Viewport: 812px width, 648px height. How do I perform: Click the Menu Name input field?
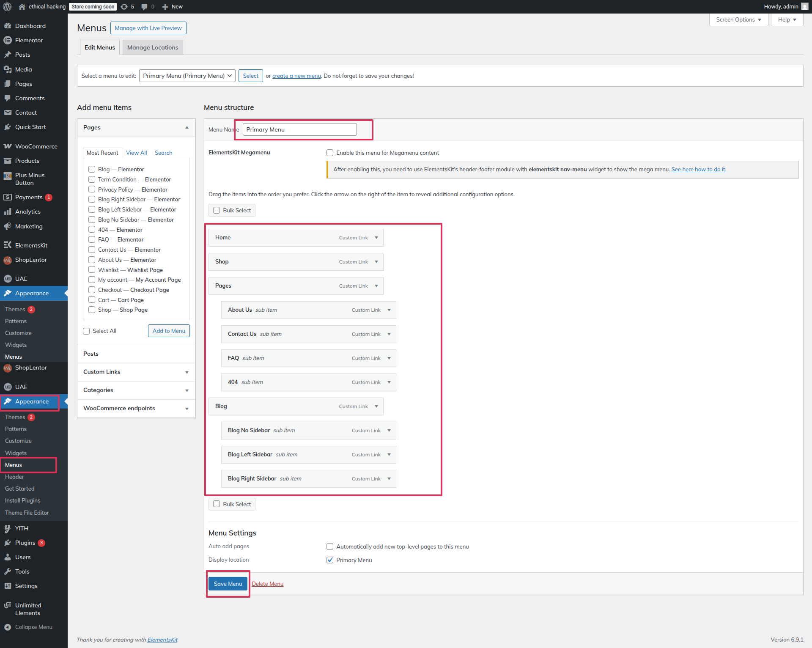tap(299, 129)
